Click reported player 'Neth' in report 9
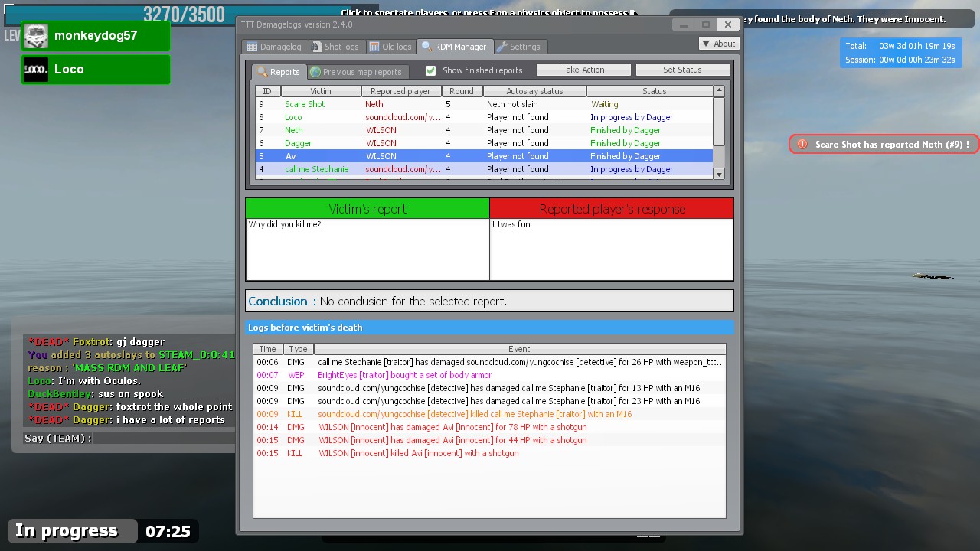 click(x=374, y=104)
